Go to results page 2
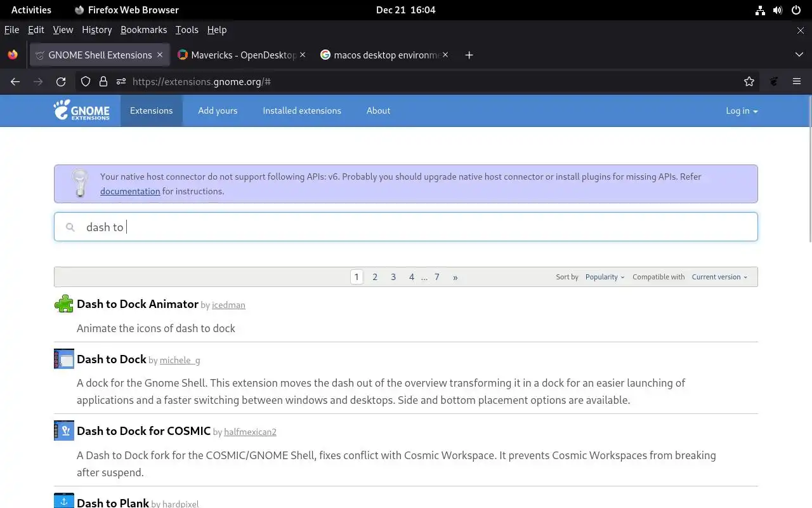The height and width of the screenshot is (508, 812). point(375,277)
